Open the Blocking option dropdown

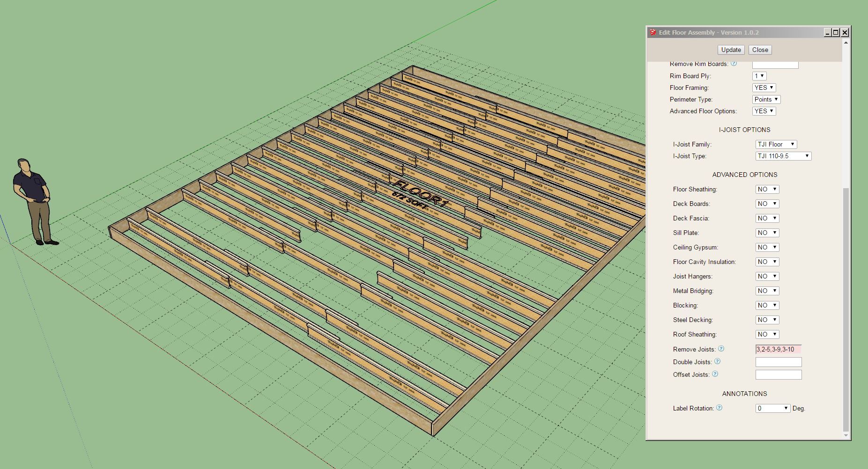point(767,305)
